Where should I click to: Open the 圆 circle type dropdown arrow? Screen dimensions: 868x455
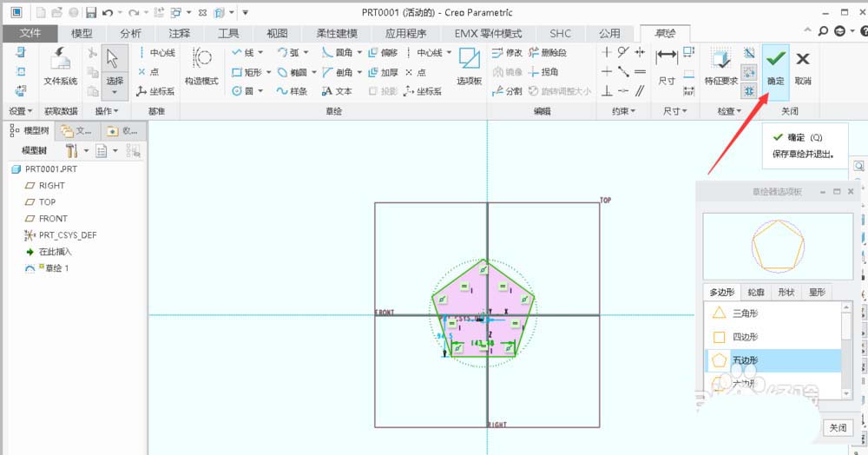click(260, 91)
